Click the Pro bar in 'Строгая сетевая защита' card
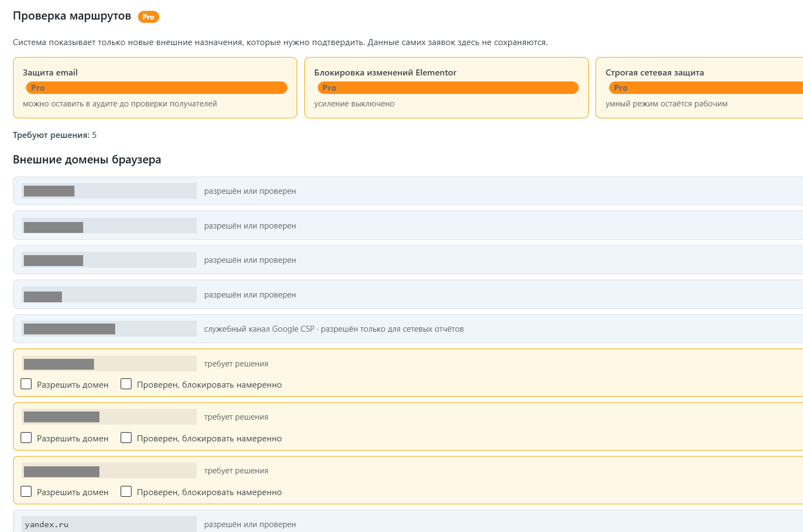The image size is (803, 532). [x=706, y=88]
